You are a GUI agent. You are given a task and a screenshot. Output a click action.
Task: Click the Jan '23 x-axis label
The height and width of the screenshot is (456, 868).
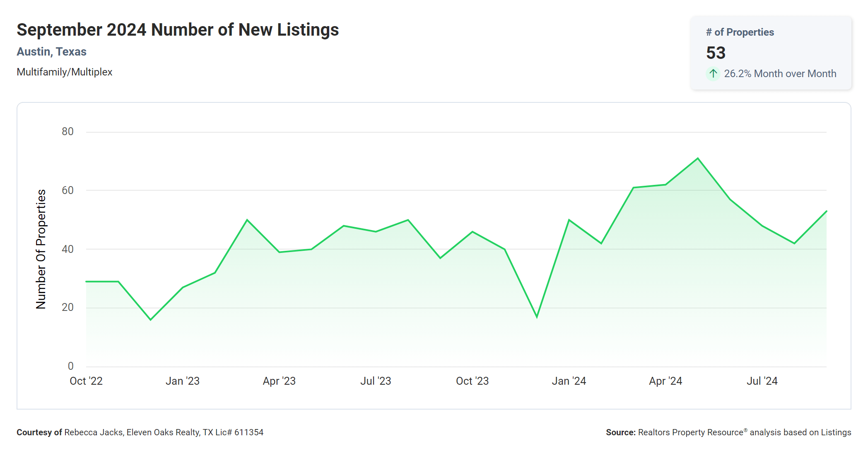click(183, 381)
